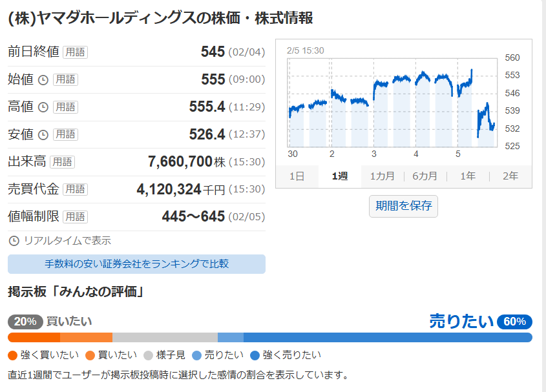Open the 2年 chart view
Image resolution: width=546 pixels, height=392 pixels.
pyautogui.click(x=510, y=176)
